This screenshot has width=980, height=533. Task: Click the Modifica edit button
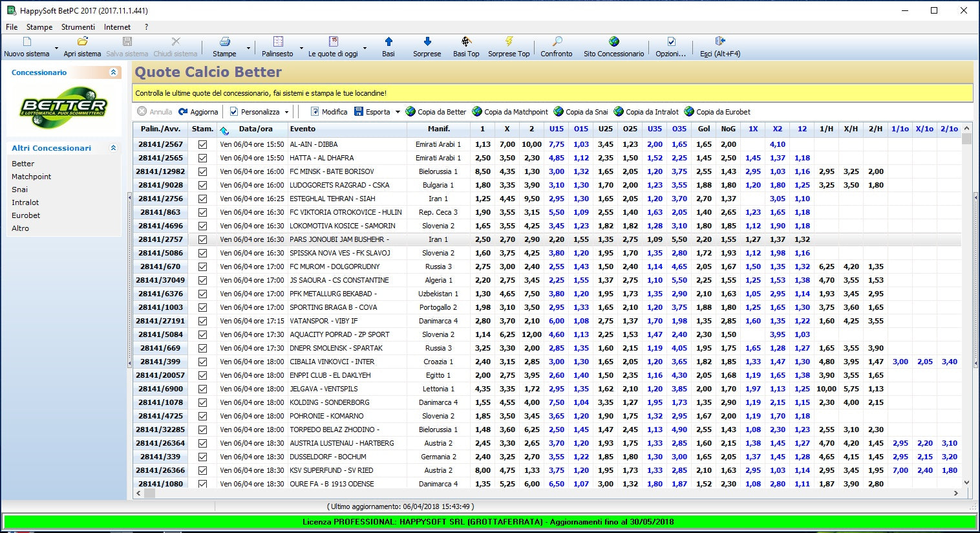(x=329, y=112)
